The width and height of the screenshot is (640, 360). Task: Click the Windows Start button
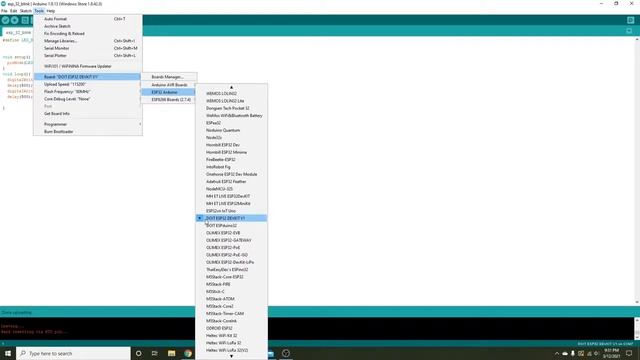tap(8, 353)
